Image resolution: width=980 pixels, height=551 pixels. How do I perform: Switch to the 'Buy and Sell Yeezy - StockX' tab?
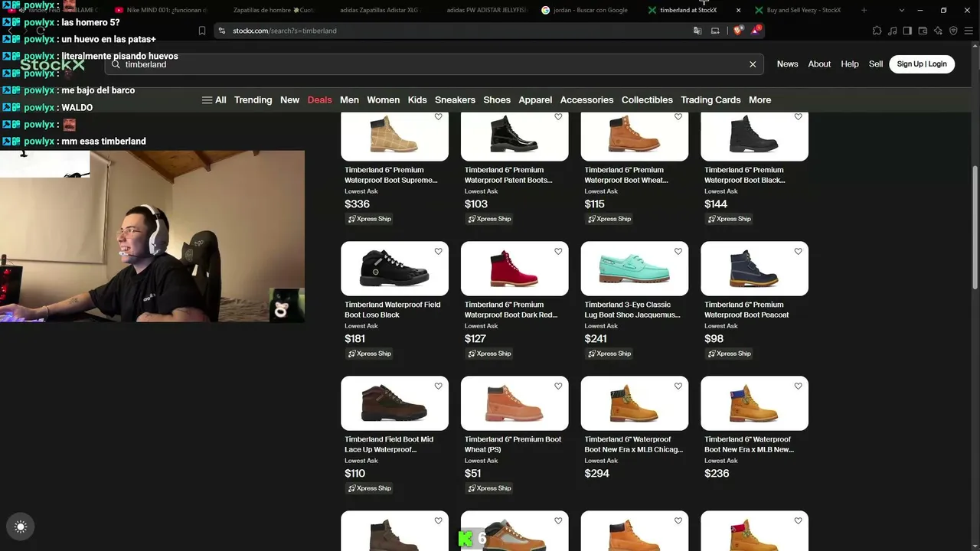[802, 10]
